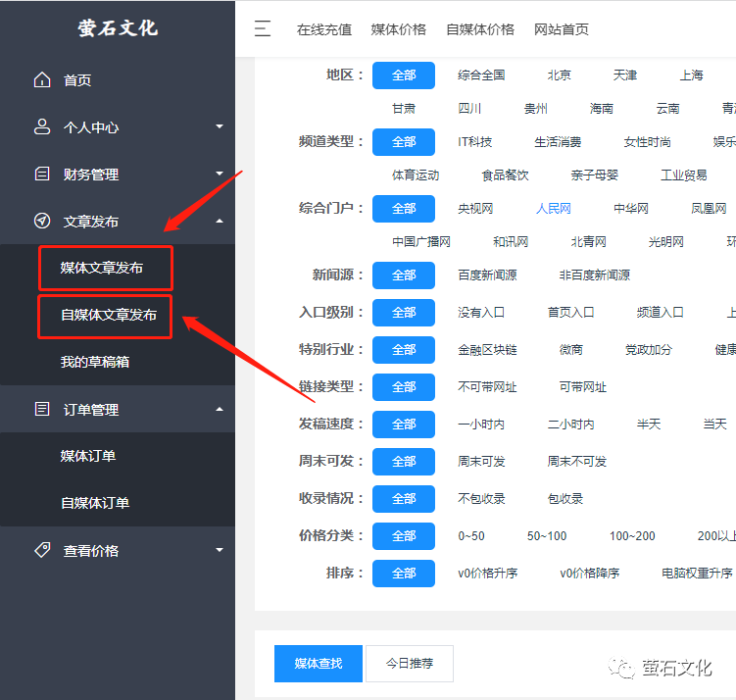This screenshot has height=700, width=736.
Task: Select 全部 for 特别行业 filter
Action: (404, 350)
